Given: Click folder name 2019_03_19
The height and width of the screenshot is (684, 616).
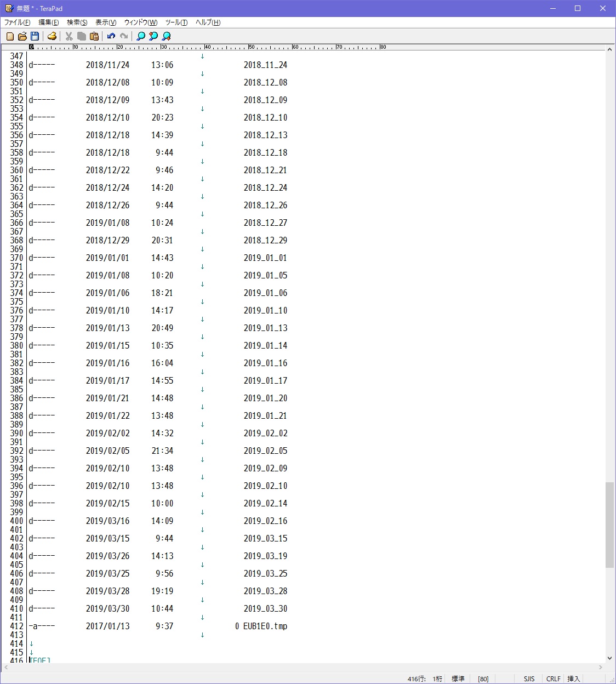Looking at the screenshot, I should click(265, 556).
